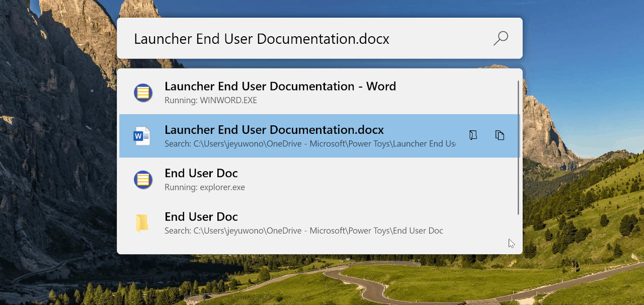Click the magnifying glass search icon
This screenshot has height=305, width=644.
[501, 38]
